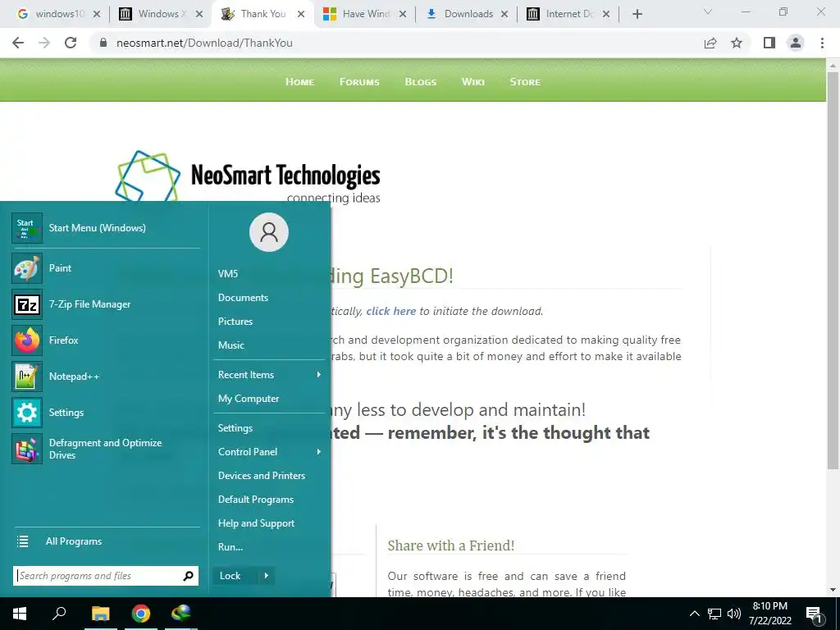Open taskbar search magnifier icon
The width and height of the screenshot is (840, 630).
coord(59,613)
